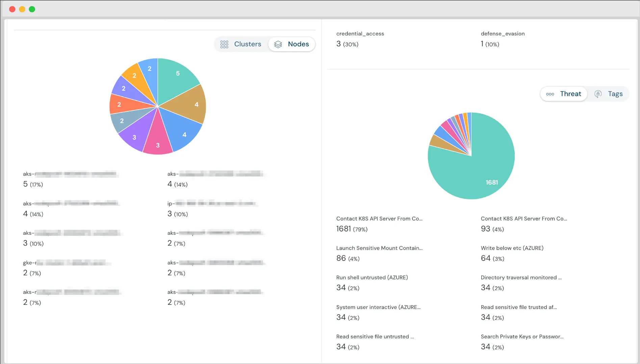Select the Clusters grid icon
Viewport: 640px width, 364px height.
(224, 44)
